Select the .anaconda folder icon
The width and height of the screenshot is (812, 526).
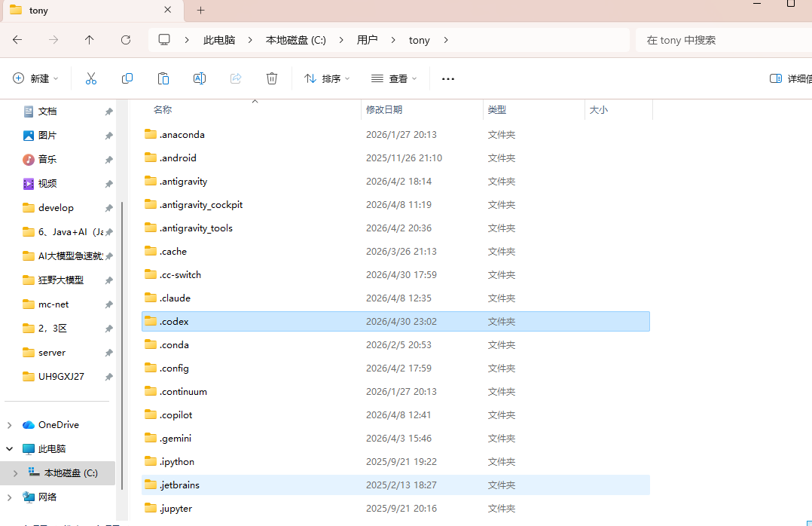coord(151,134)
